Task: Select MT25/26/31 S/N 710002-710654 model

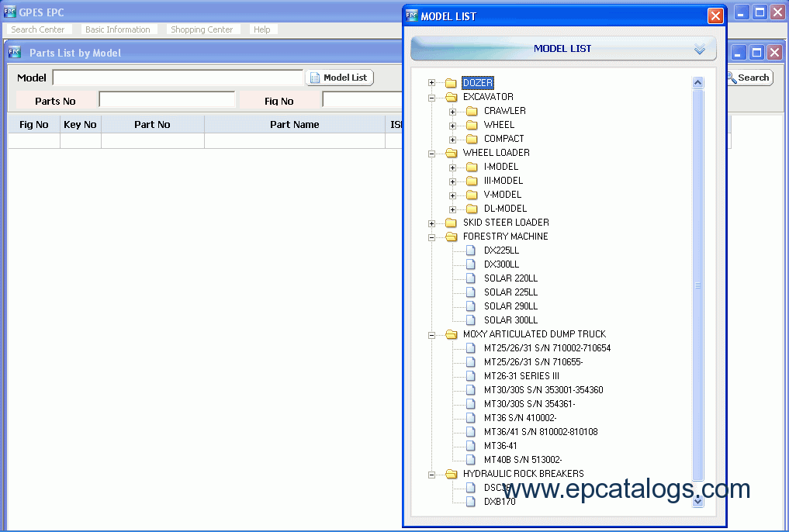Action: click(x=547, y=348)
